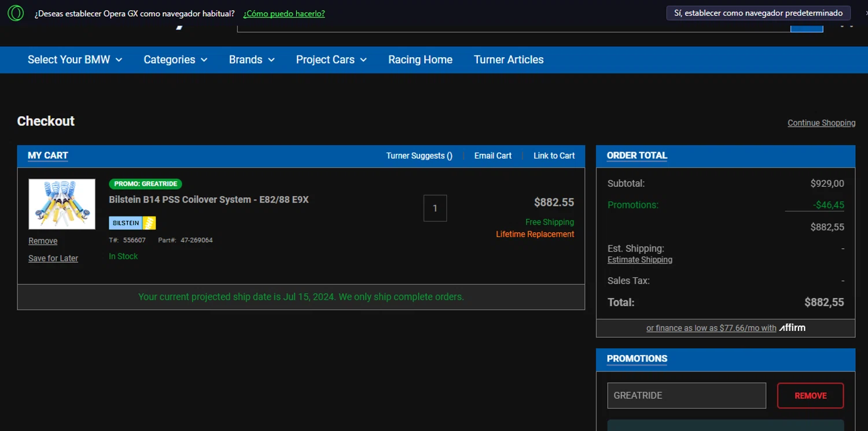Click the Promotions discount -$46,45
Screen dimensions: 868x431
pyautogui.click(x=828, y=205)
